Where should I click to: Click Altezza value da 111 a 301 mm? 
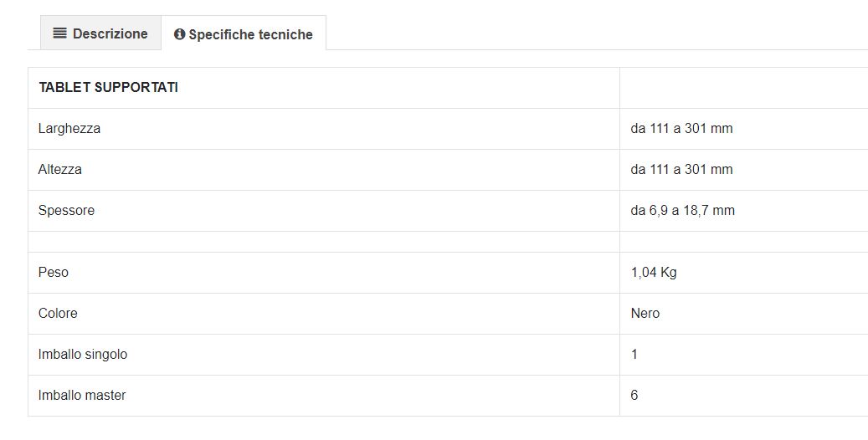(x=681, y=169)
